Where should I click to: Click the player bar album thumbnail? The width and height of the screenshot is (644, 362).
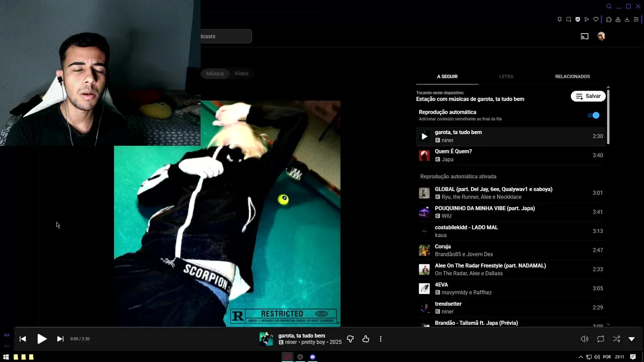(x=266, y=339)
